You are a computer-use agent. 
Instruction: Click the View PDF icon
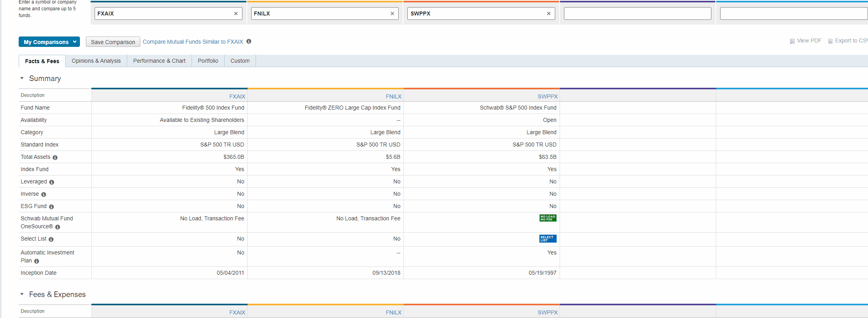point(792,41)
